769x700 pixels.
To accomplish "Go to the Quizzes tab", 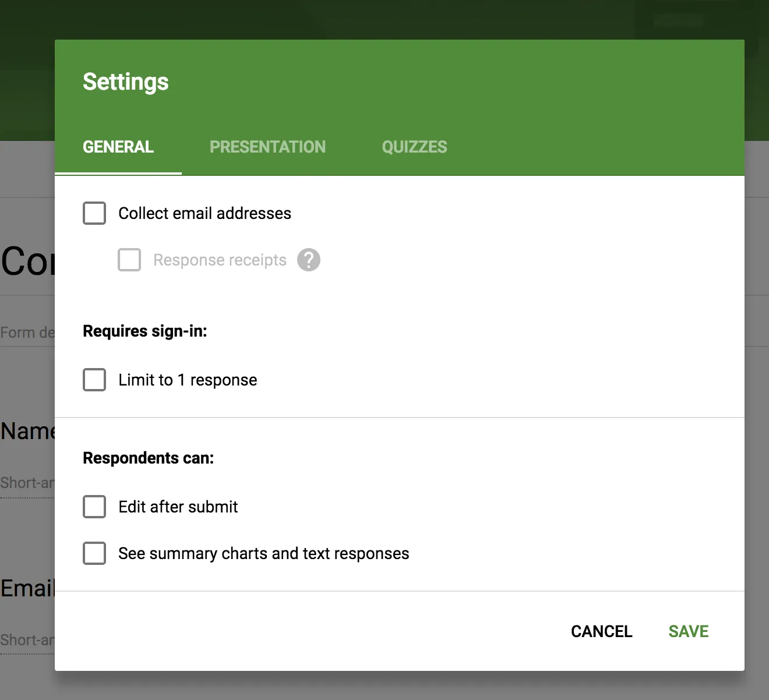I will (x=414, y=147).
